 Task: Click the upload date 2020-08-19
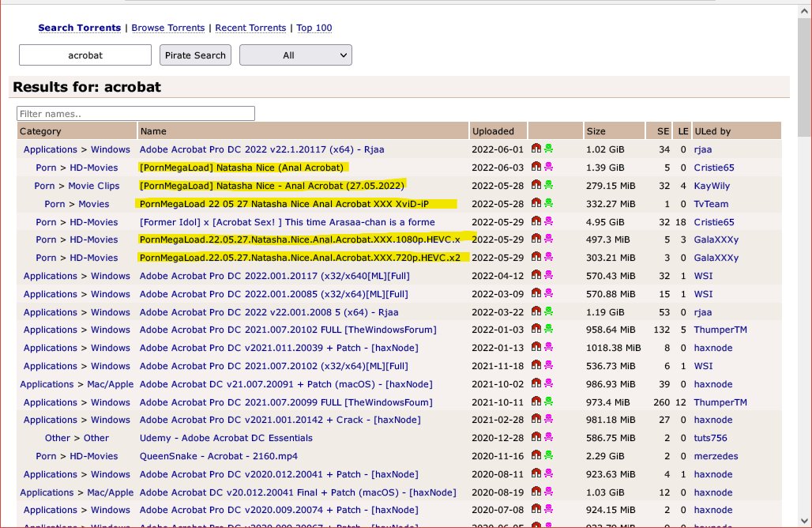(x=498, y=492)
